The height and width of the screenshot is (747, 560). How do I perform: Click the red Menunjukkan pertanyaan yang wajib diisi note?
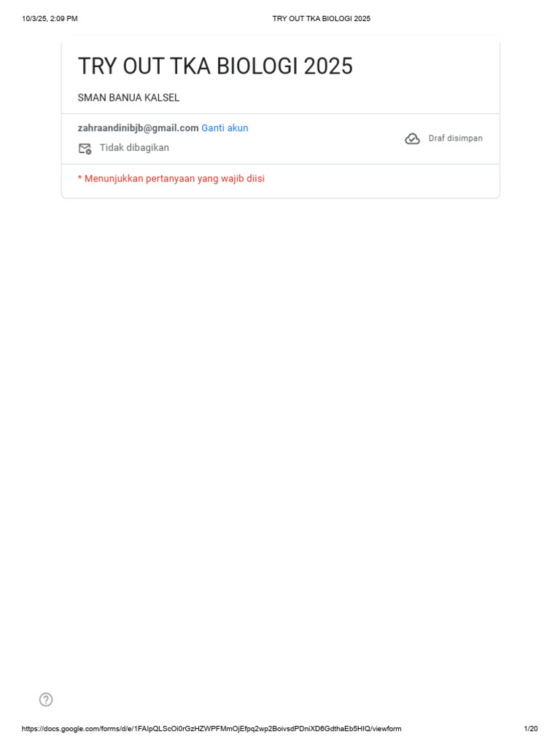pos(171,179)
